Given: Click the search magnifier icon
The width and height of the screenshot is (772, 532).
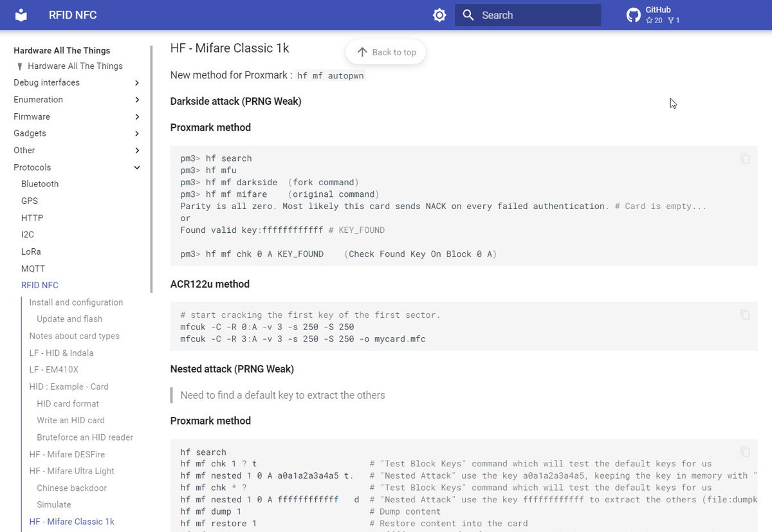Looking at the screenshot, I should 468,15.
